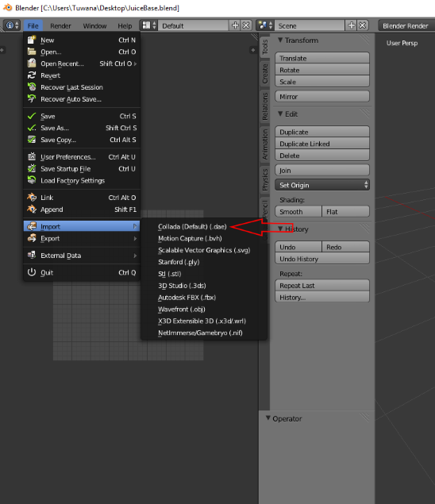Viewport: 435px width, 504px height.
Task: Open the Set Origin dropdown
Action: (x=322, y=185)
